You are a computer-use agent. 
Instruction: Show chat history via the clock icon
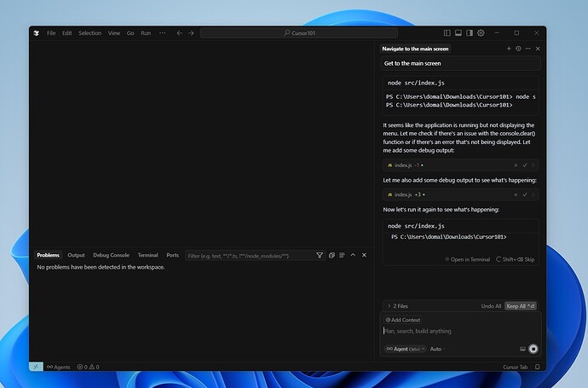pos(518,49)
